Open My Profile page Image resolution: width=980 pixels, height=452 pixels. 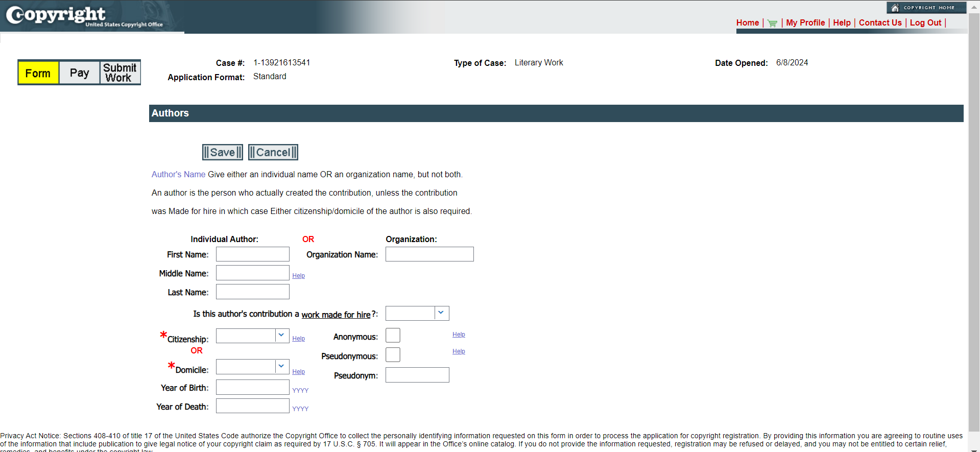[805, 23]
